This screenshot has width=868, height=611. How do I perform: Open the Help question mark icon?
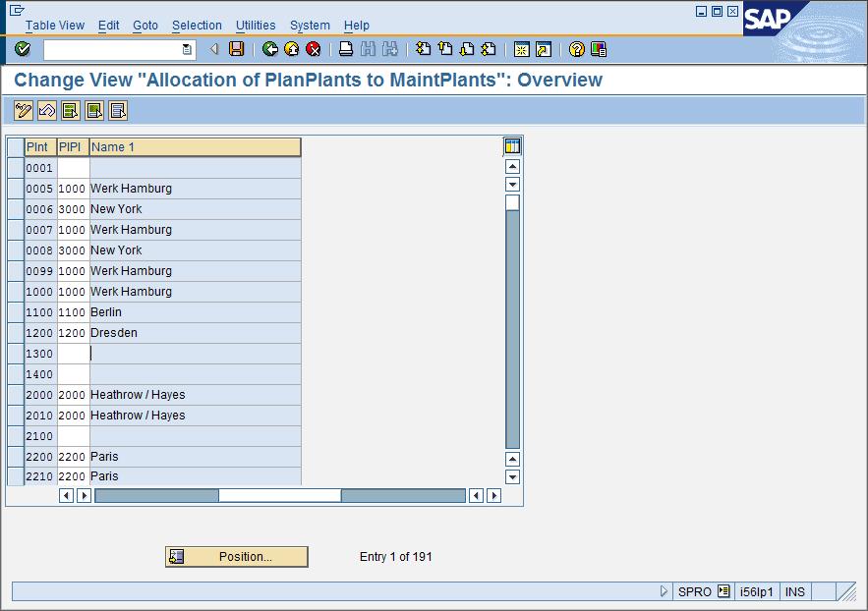pos(576,49)
